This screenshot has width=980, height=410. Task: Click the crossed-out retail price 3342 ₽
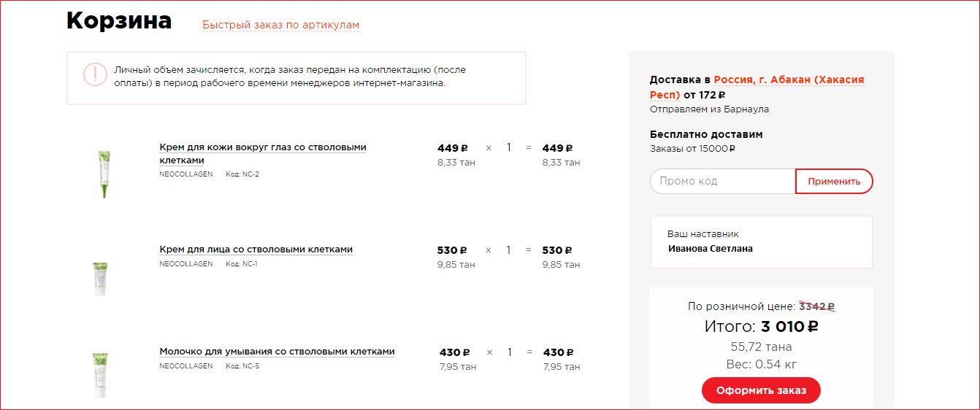click(x=816, y=307)
